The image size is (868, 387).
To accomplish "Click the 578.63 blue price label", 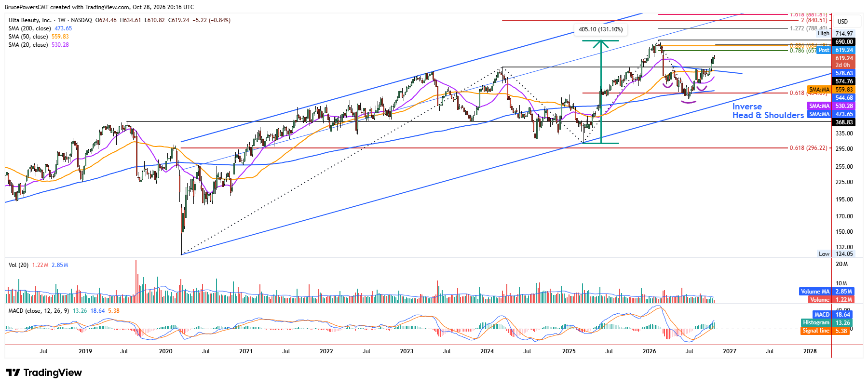I will click(844, 73).
